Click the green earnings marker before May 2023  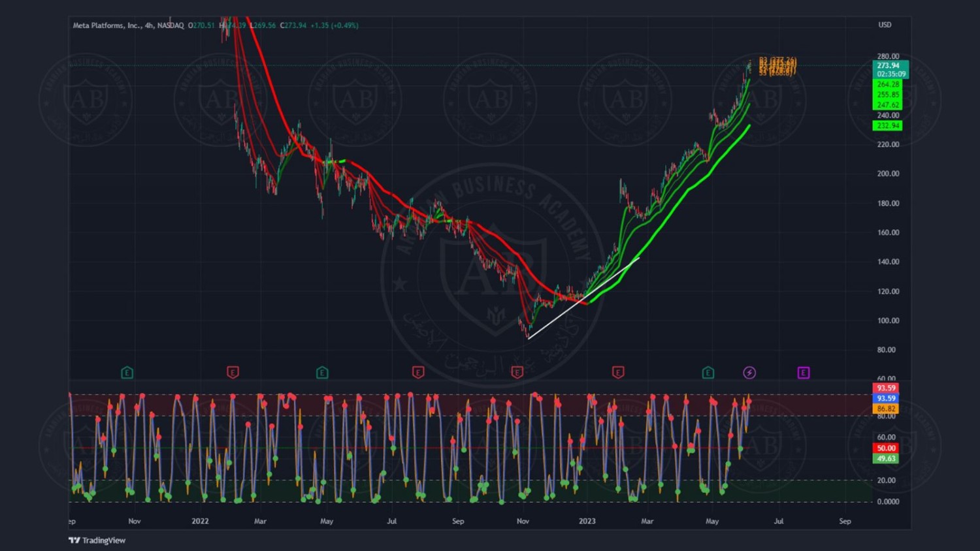pos(708,373)
